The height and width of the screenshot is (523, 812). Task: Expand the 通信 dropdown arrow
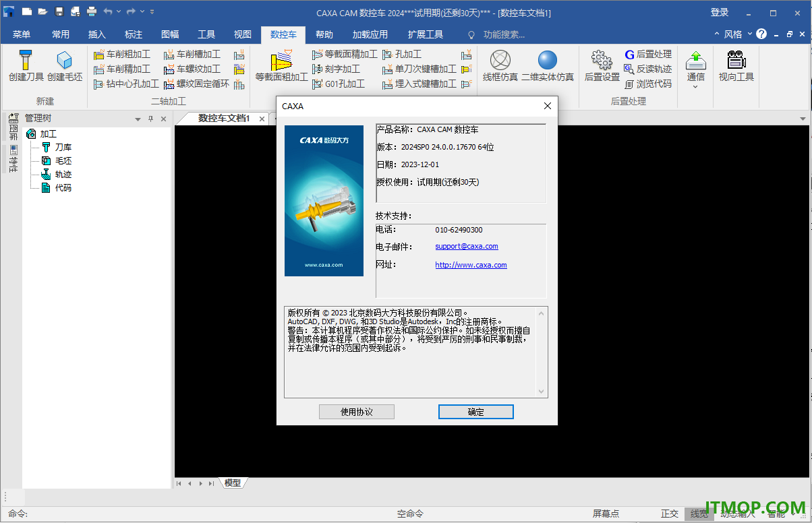coord(696,87)
